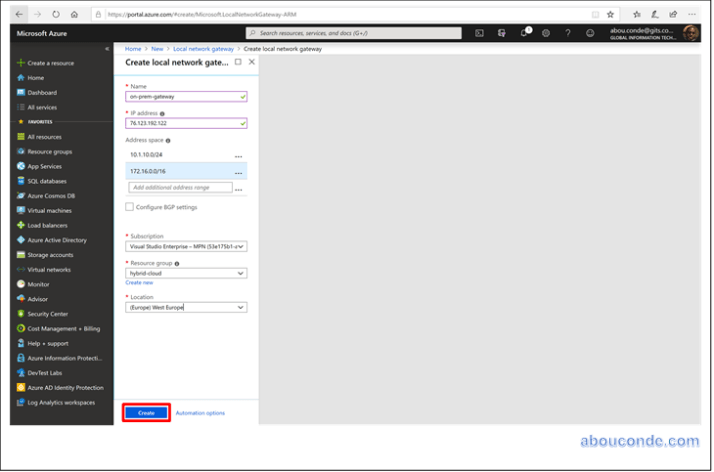The image size is (714, 472).
Task: Open the Subscription dropdown
Action: point(186,246)
